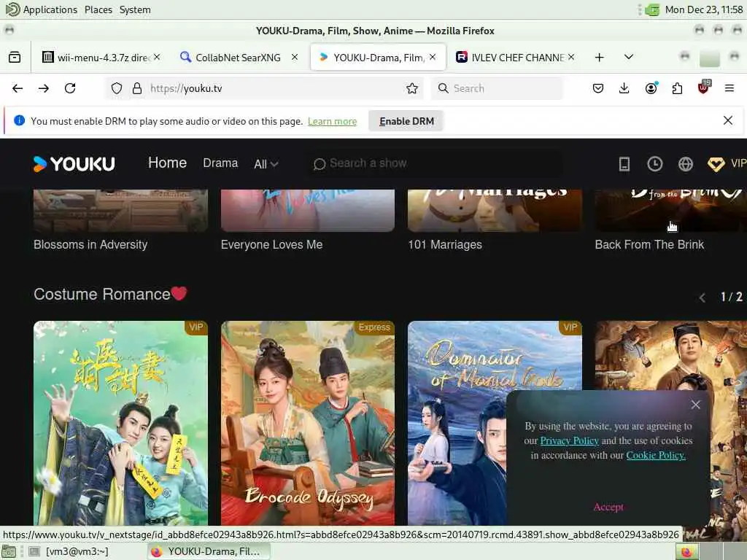The image size is (747, 560).
Task: Go back with the browser back arrow
Action: point(18,88)
